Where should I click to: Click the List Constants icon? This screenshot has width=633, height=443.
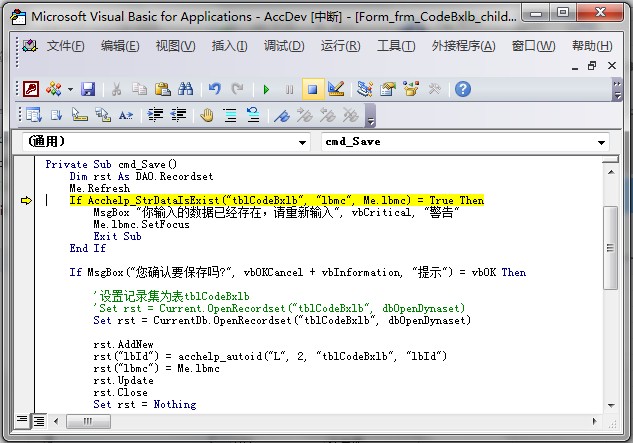pyautogui.click(x=57, y=115)
